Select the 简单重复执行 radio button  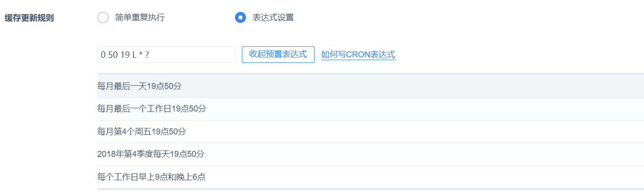coord(103,18)
